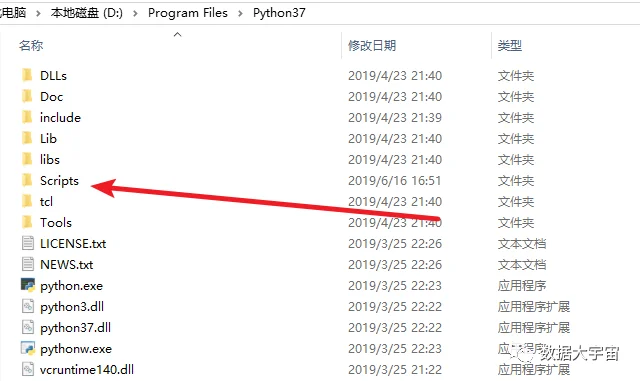Select the python37.dll file icon
Viewport: 640px width, 381px height.
pos(28,327)
